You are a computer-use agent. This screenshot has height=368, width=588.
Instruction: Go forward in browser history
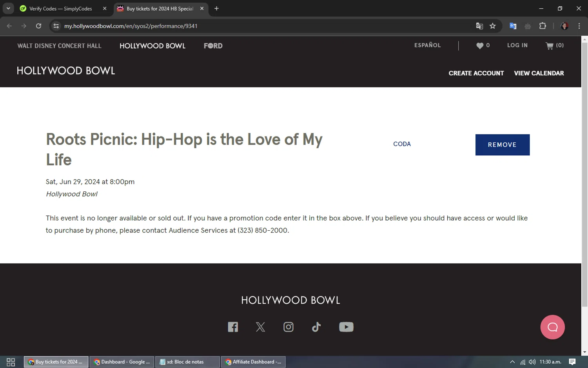click(24, 26)
